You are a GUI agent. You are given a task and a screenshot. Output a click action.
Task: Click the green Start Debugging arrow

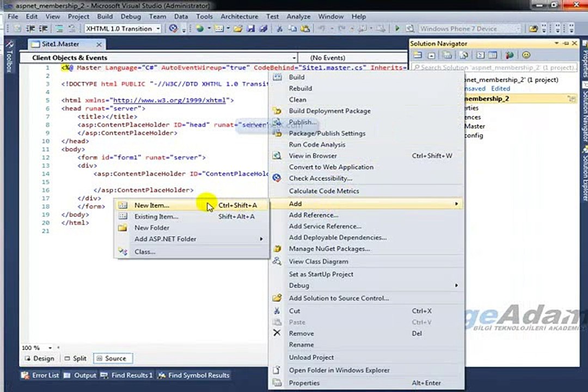(397, 28)
